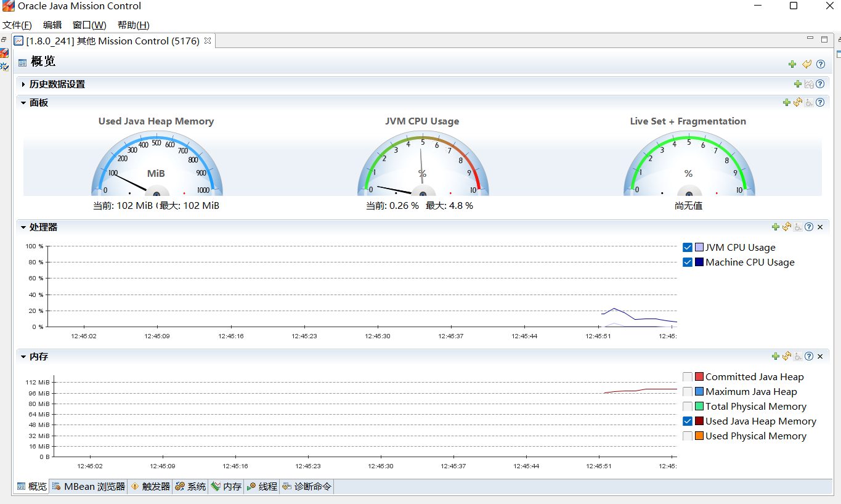Close the 内存 chart section
The image size is (841, 504).
coord(820,357)
